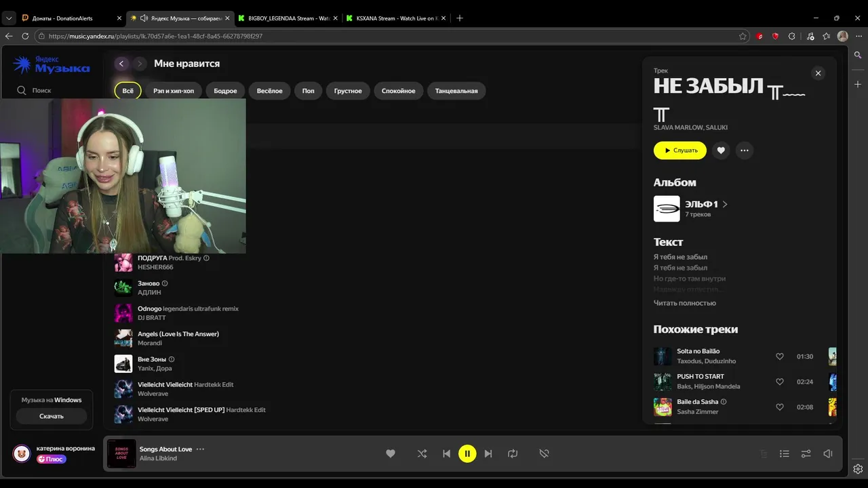The height and width of the screenshot is (488, 868).
Task: Close the НЕ ЗАБЫЛ track panel
Action: click(x=818, y=73)
